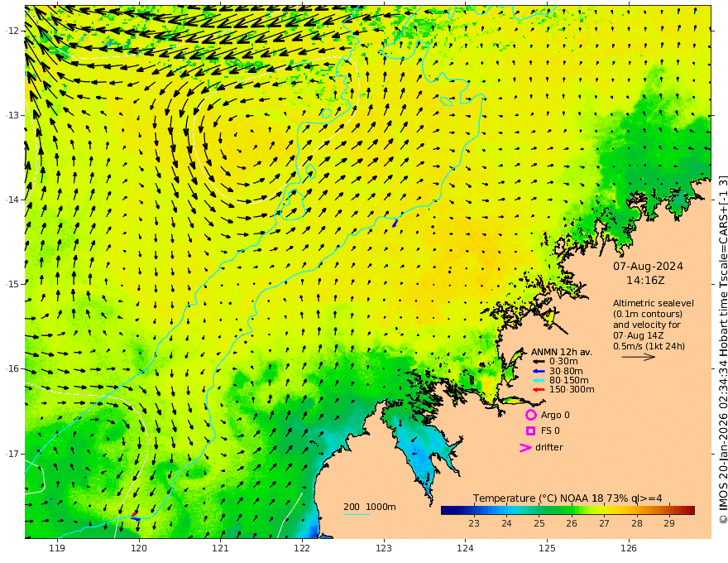This screenshot has width=728, height=563.
Task: Click the '200 1000m' isobath label
Action: (x=370, y=507)
